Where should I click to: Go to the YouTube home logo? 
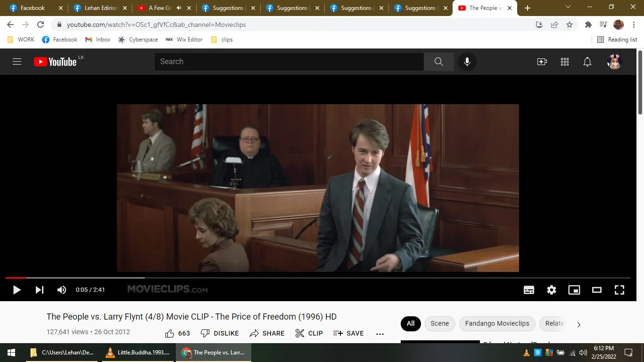coord(55,62)
